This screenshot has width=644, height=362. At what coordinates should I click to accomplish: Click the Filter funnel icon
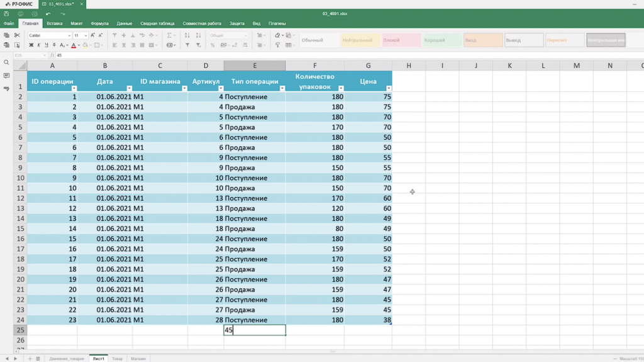pos(187,45)
